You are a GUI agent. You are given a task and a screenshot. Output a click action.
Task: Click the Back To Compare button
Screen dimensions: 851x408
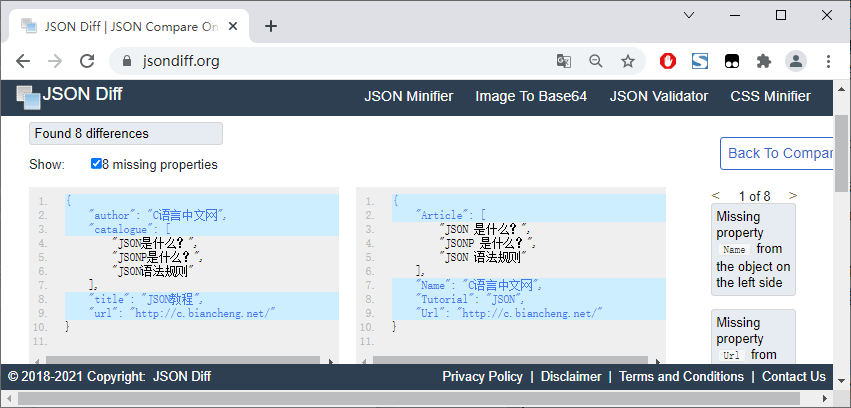(x=777, y=154)
